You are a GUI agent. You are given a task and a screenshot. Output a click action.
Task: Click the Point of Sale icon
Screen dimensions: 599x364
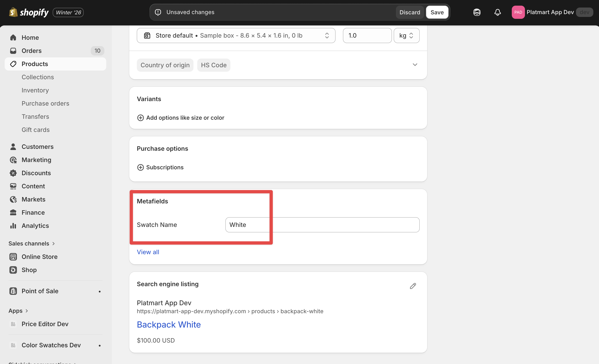[x=13, y=291]
